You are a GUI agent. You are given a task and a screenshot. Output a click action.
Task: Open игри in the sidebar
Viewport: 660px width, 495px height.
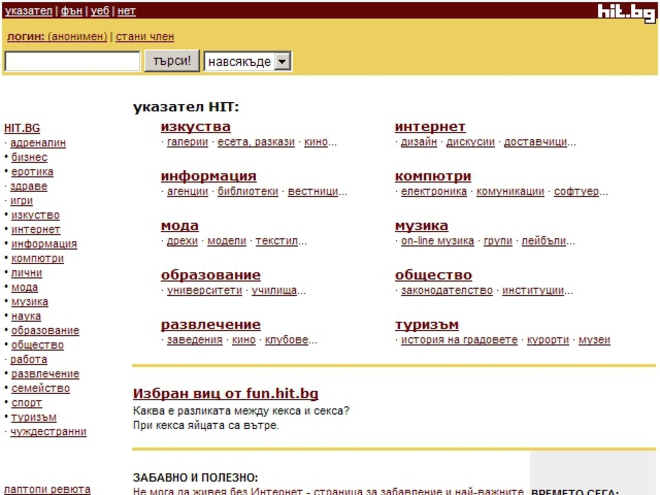(21, 200)
